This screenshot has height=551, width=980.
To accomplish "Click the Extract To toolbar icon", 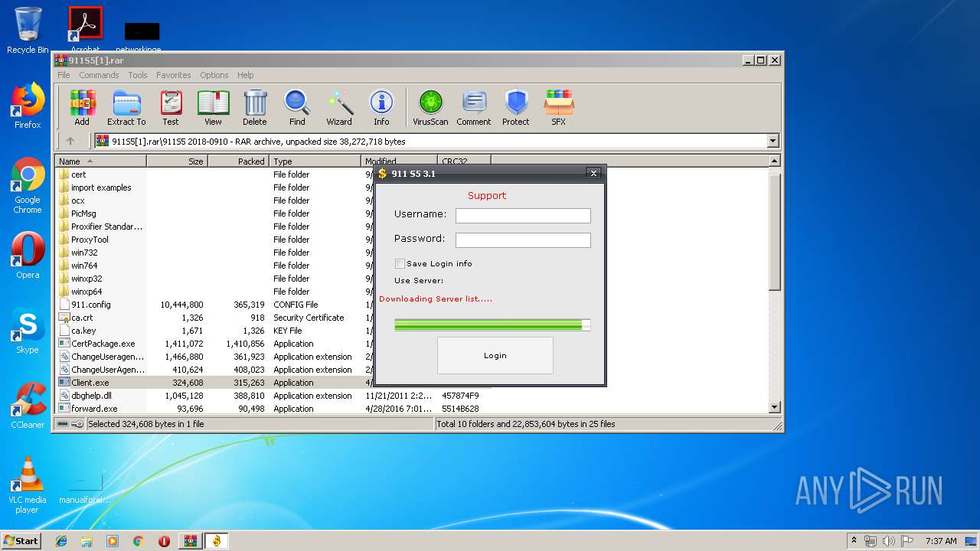I will (x=126, y=107).
